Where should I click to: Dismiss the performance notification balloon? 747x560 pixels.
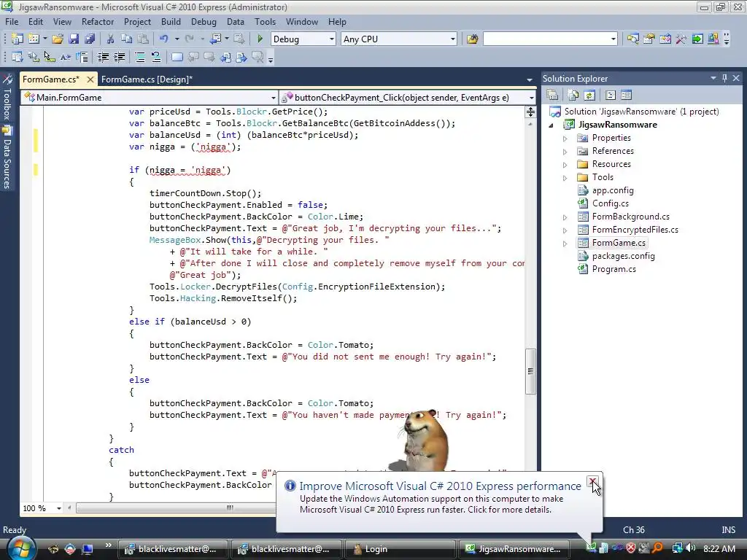[x=592, y=481]
